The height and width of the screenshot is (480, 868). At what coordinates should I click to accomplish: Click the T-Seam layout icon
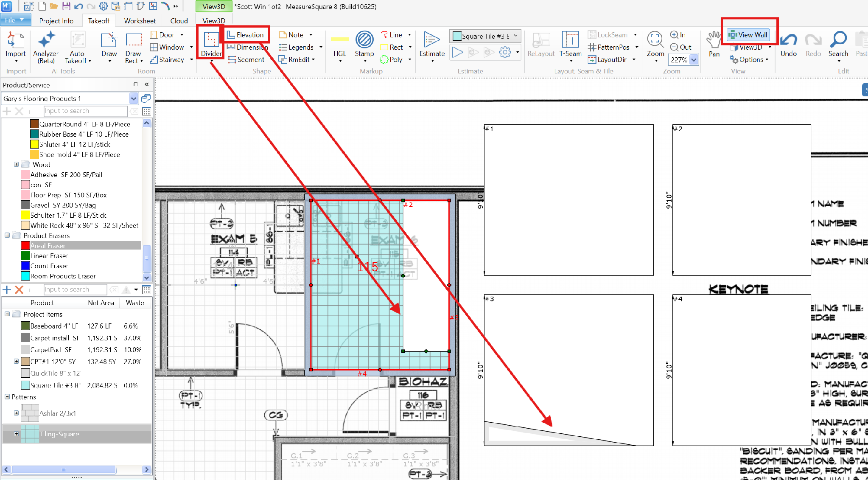pos(570,44)
